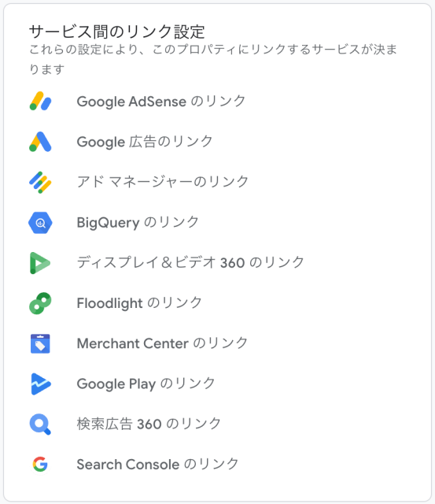Open Google AdSense のリンク
Screen dimensions: 435x504
(161, 102)
